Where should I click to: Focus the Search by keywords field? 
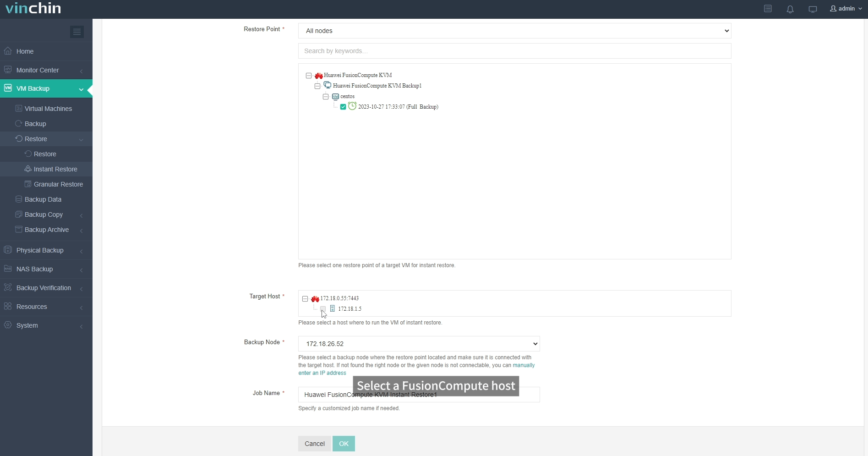point(514,51)
